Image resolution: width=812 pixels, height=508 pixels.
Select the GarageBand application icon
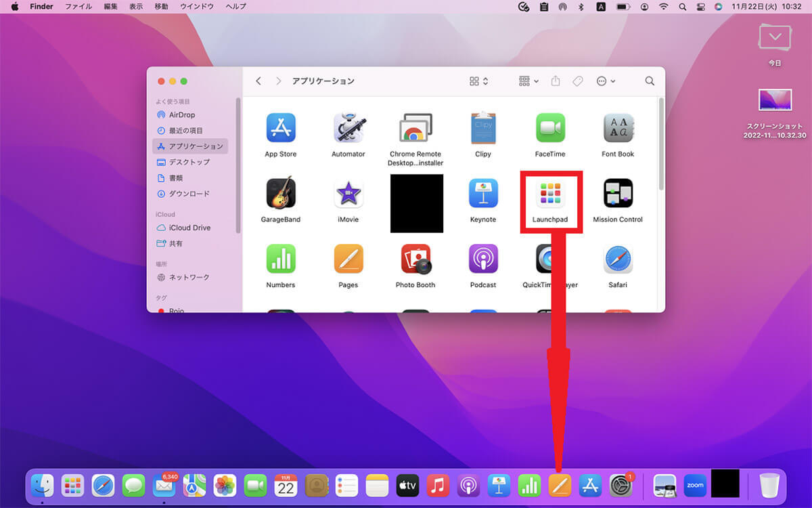(x=281, y=194)
